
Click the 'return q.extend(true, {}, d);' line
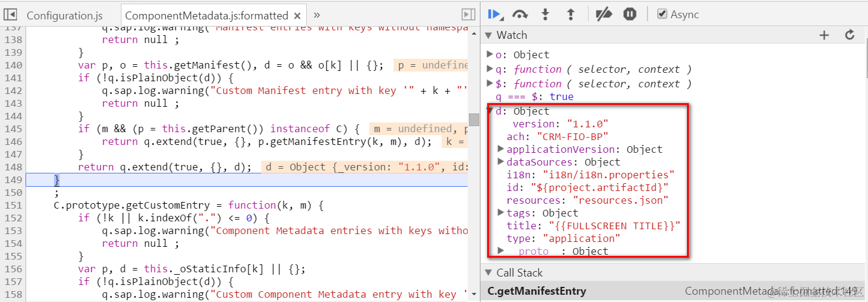[x=165, y=167]
